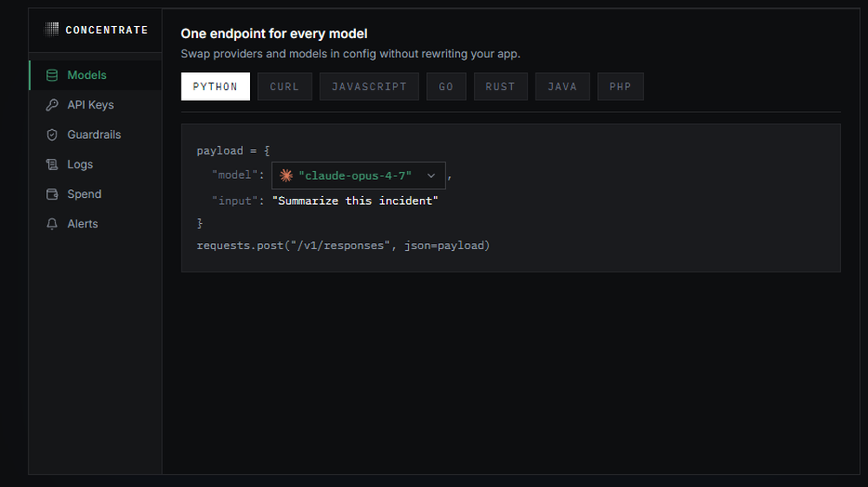Navigate to the Spend page
Screen dimensions: 868x487
click(x=95, y=194)
